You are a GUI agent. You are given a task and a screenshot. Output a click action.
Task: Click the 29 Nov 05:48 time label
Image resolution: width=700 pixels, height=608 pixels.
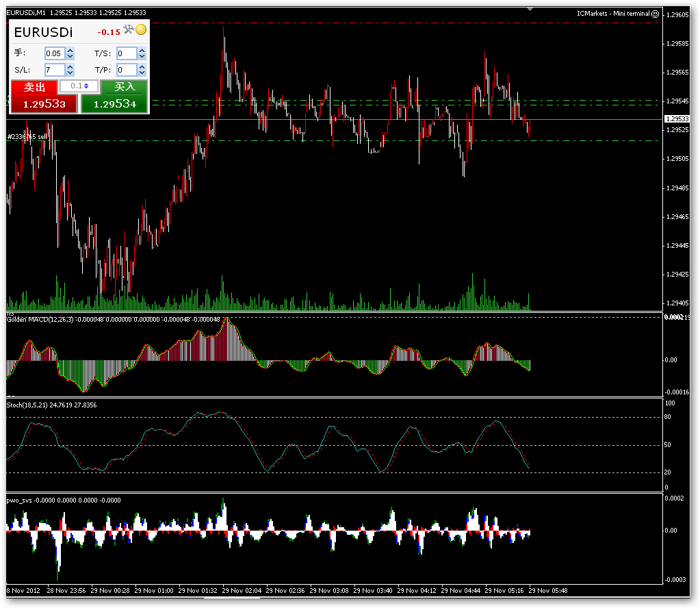click(x=548, y=591)
